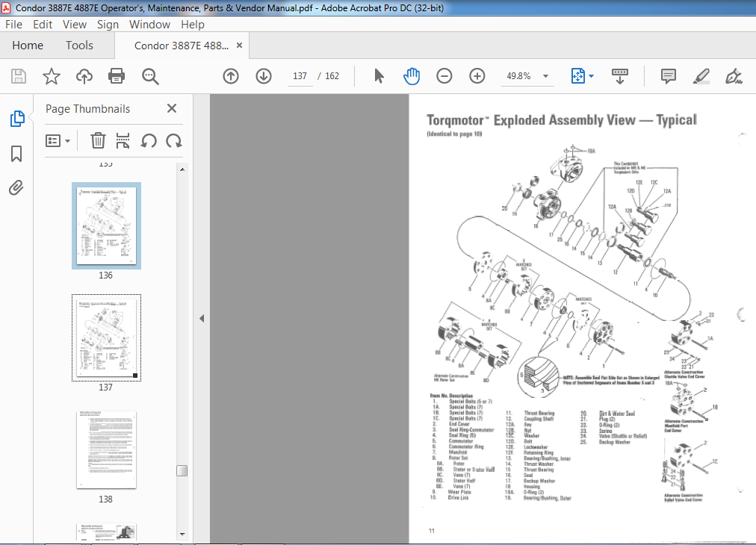Click the Save file icon
The height and width of the screenshot is (545, 756).
[x=19, y=76]
